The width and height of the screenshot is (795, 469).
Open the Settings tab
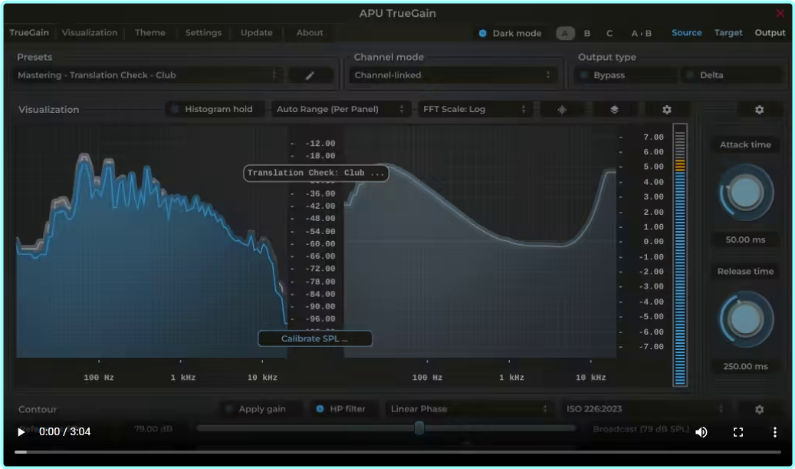pyautogui.click(x=203, y=33)
